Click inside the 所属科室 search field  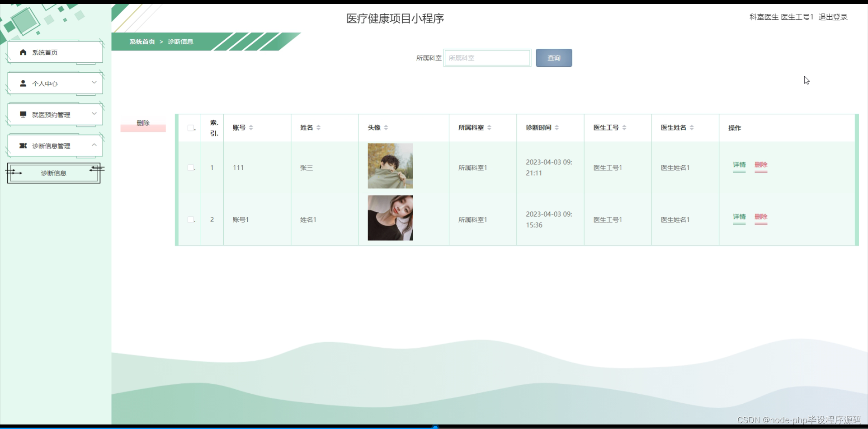click(x=487, y=58)
